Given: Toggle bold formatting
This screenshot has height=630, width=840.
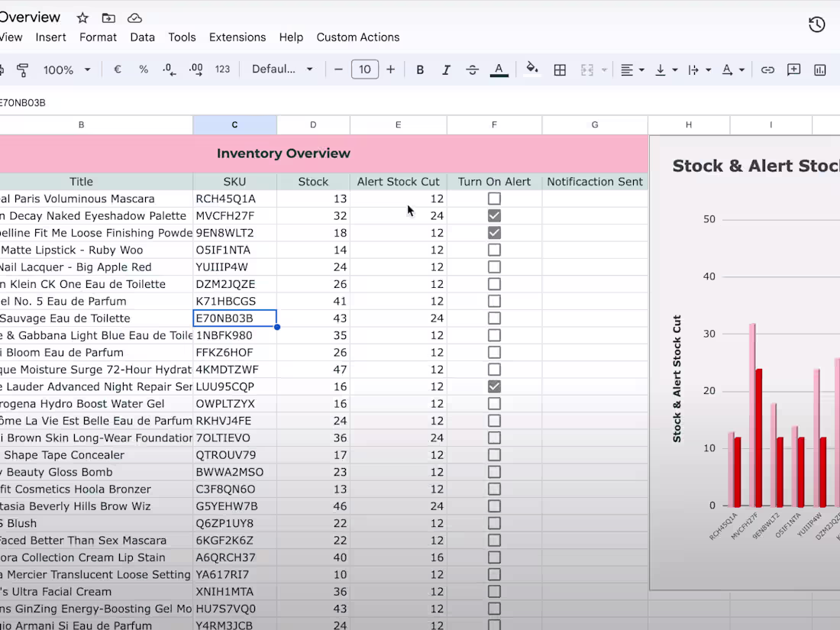Looking at the screenshot, I should pyautogui.click(x=419, y=69).
